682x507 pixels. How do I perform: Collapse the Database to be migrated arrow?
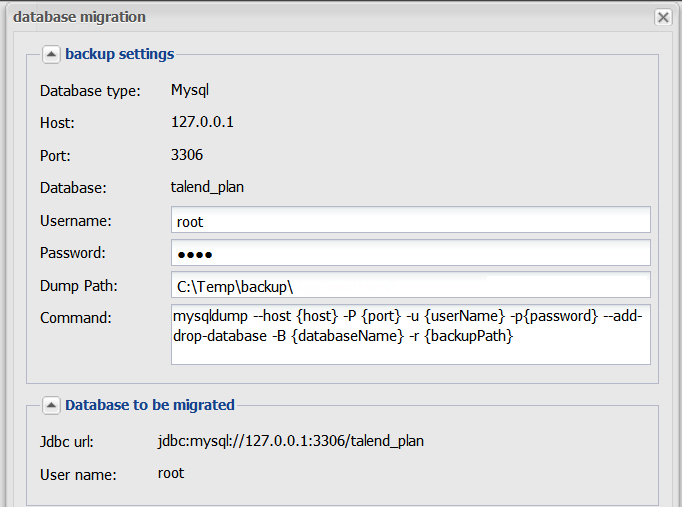click(51, 405)
